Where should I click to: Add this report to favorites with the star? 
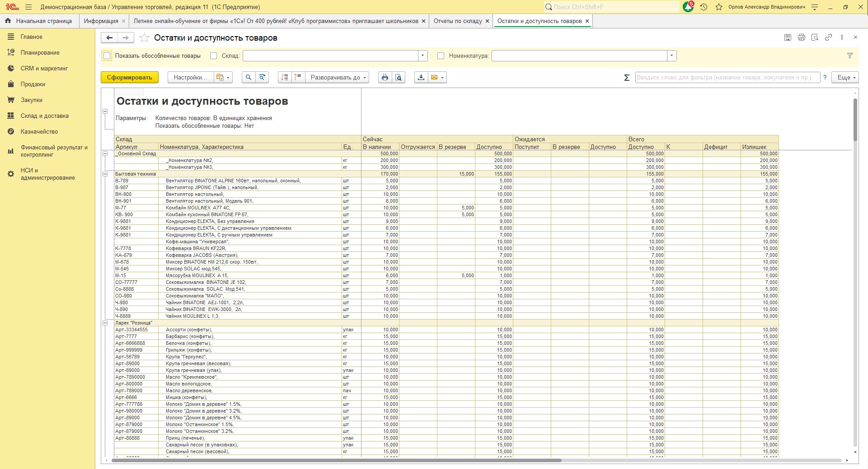pos(144,38)
